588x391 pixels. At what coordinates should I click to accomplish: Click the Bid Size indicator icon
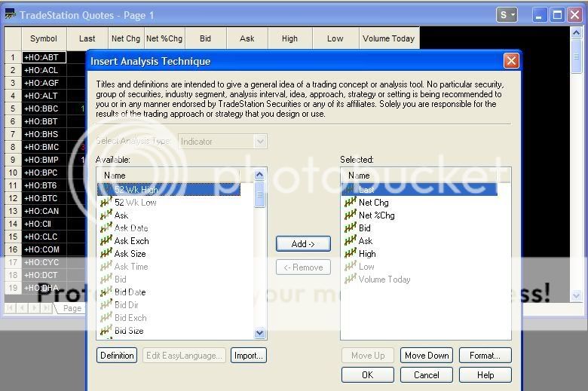tap(106, 330)
